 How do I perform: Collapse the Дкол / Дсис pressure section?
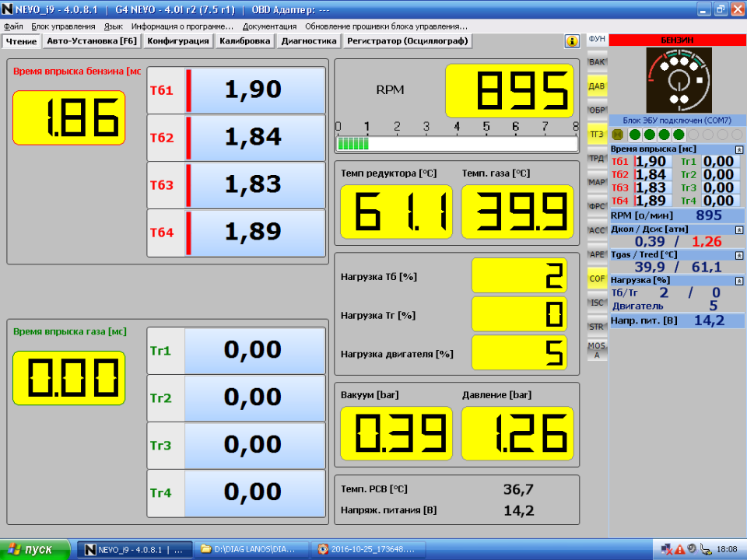[x=739, y=229]
